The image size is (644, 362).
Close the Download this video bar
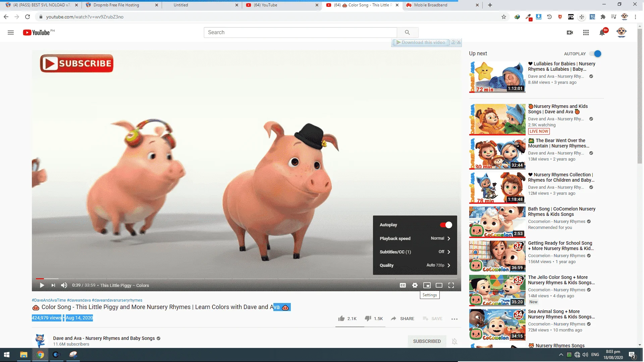459,42
